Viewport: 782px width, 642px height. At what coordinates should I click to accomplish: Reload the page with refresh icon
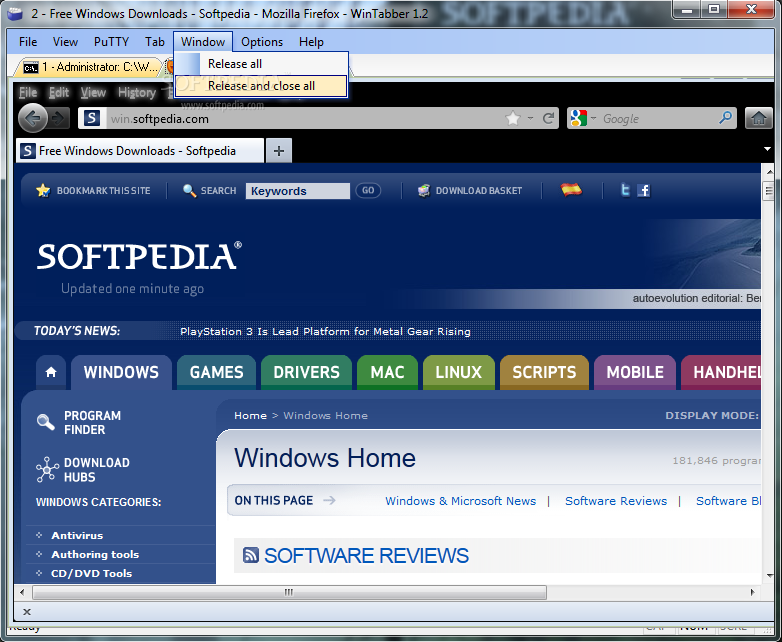coord(549,119)
